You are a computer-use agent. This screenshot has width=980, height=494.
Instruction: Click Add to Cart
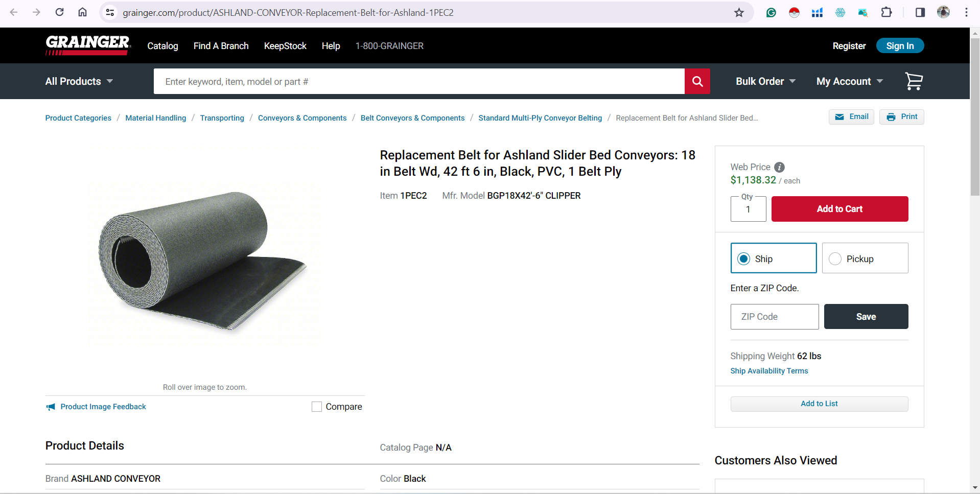tap(839, 209)
